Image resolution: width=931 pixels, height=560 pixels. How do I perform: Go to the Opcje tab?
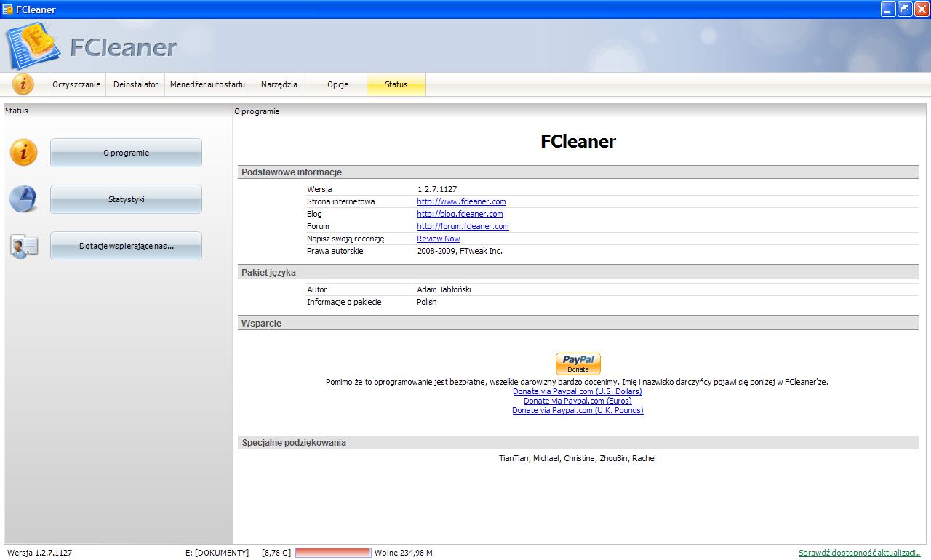click(337, 84)
